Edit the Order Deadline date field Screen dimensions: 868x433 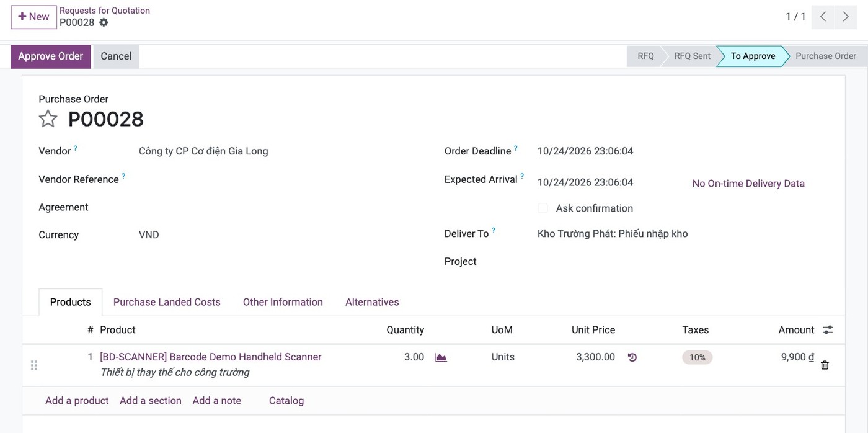pyautogui.click(x=585, y=151)
